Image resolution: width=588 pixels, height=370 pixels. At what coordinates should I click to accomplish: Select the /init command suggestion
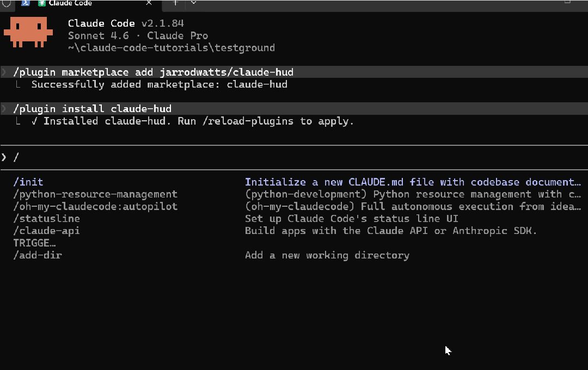click(x=28, y=182)
